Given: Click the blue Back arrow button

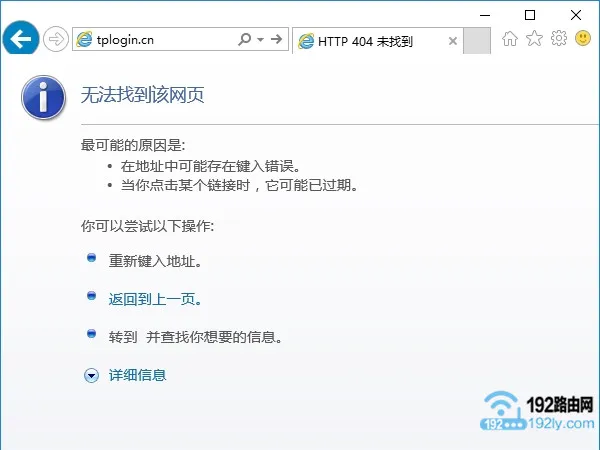Looking at the screenshot, I should [20, 39].
